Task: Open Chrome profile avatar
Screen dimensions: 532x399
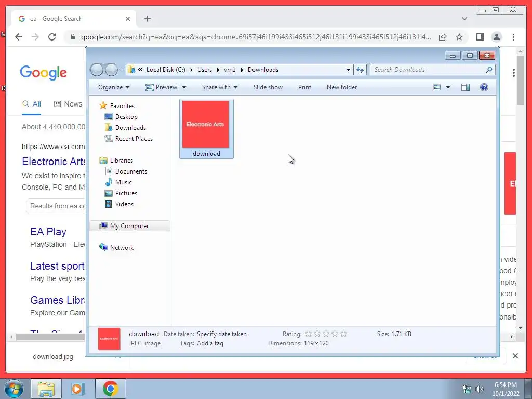Action: coord(497,37)
